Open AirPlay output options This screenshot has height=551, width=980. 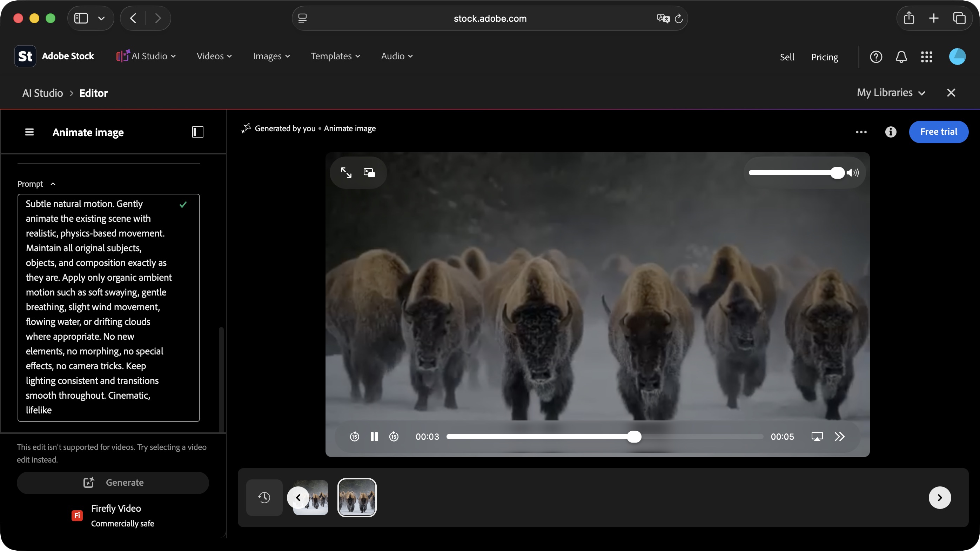(817, 437)
